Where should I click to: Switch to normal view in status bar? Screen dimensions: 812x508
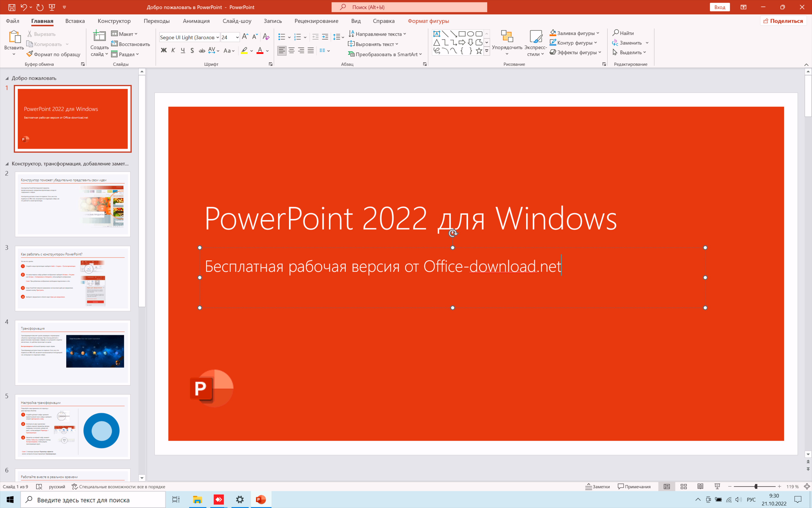click(x=667, y=487)
